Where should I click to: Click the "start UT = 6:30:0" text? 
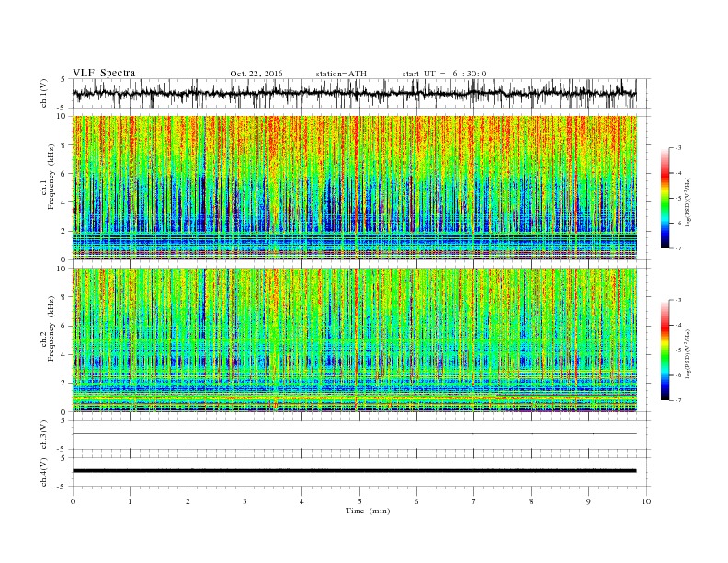point(444,74)
